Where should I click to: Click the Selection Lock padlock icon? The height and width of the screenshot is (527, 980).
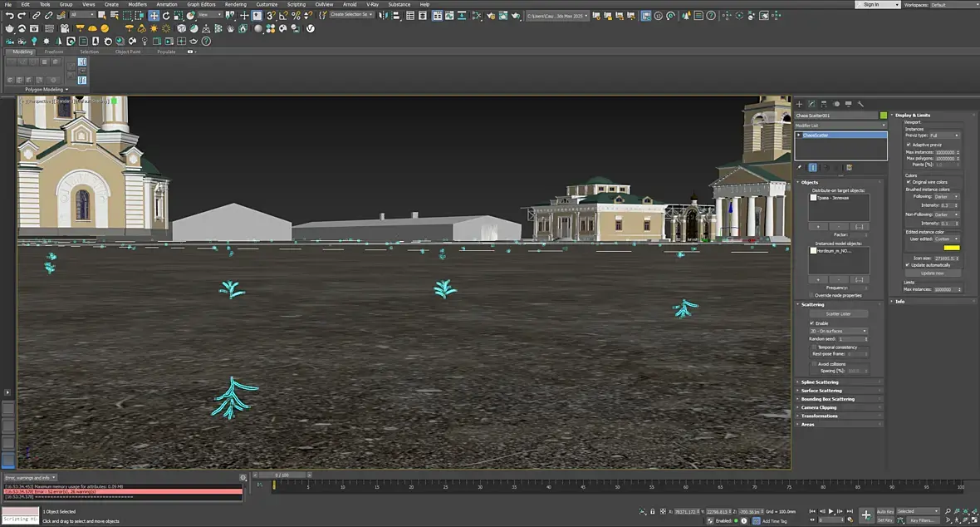[x=653, y=512]
